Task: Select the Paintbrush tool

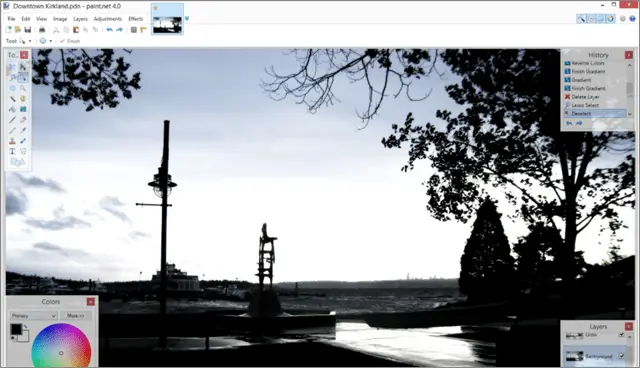Action: pyautogui.click(x=12, y=120)
